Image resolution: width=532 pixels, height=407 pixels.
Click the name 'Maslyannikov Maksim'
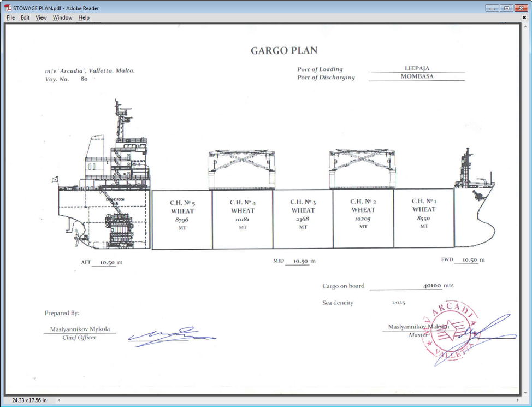(x=418, y=327)
